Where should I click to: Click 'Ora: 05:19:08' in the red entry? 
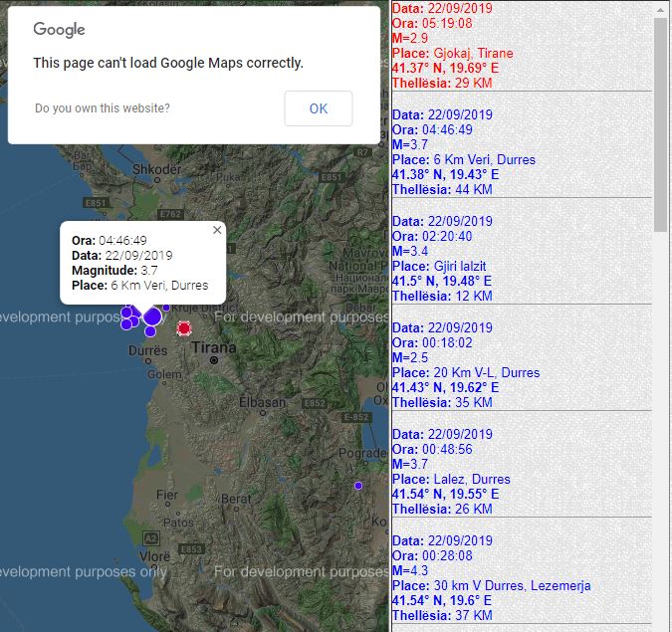click(x=432, y=23)
